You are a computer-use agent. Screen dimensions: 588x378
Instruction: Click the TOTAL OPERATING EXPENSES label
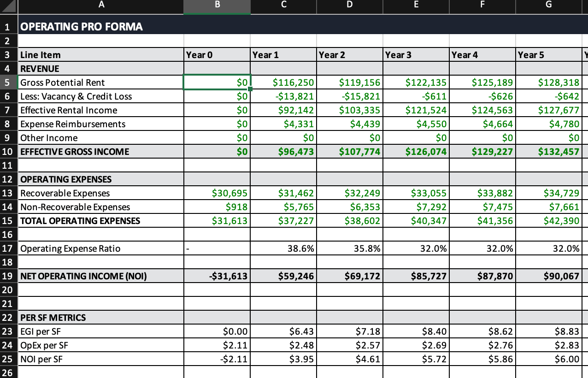(80, 221)
